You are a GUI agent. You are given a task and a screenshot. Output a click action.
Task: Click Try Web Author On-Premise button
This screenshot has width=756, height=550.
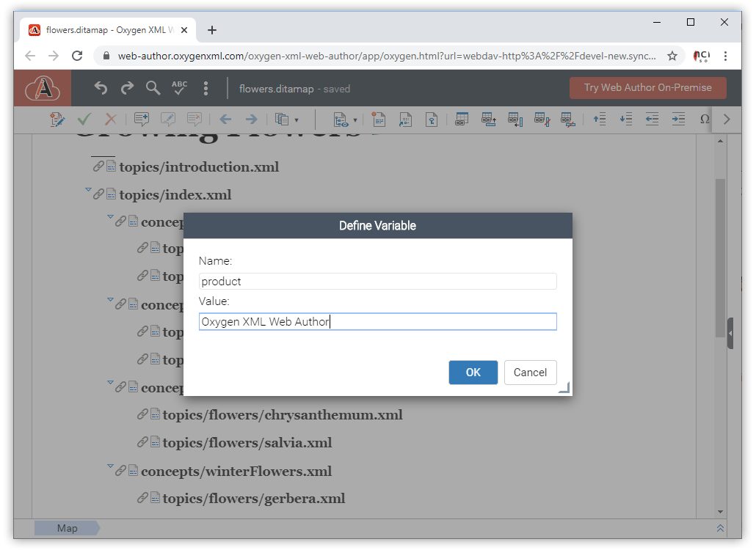point(647,88)
